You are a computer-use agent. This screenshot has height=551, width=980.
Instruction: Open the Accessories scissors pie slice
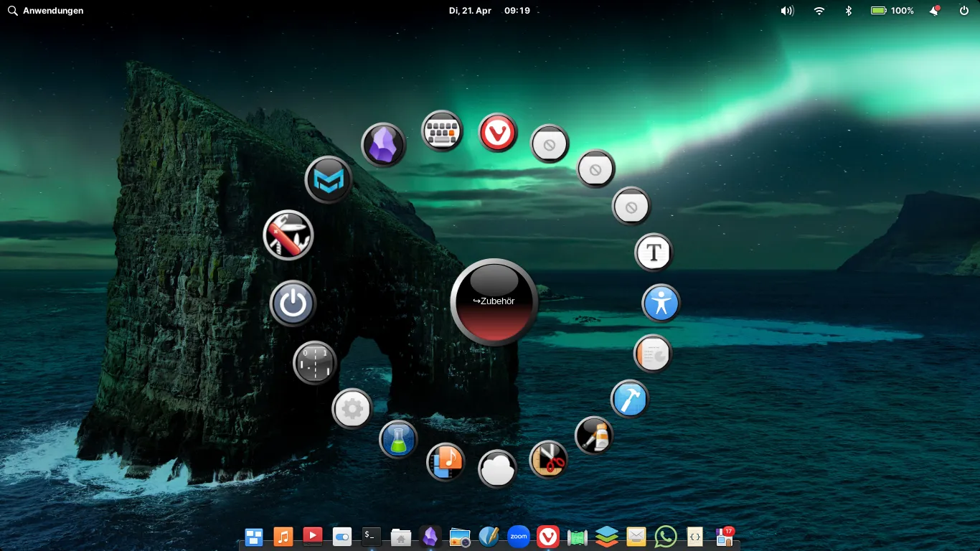pos(549,459)
